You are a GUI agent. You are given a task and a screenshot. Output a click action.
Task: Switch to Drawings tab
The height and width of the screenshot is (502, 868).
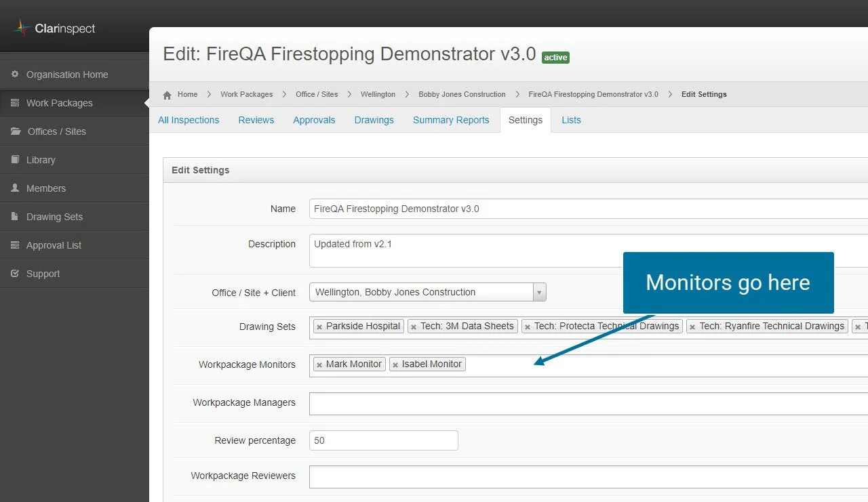374,120
